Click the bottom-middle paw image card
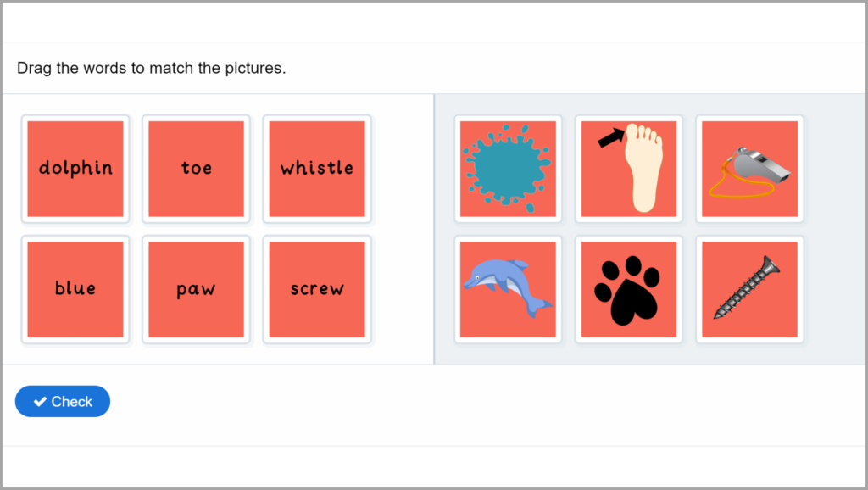868x490 pixels. pos(629,289)
